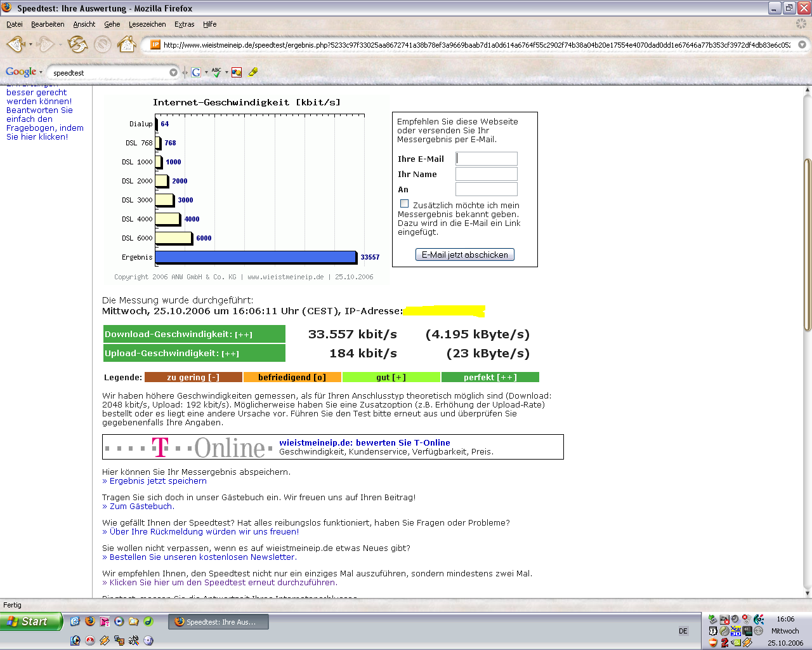The height and width of the screenshot is (650, 812).
Task: Open the Google search box history dropdown
Action: pos(173,72)
